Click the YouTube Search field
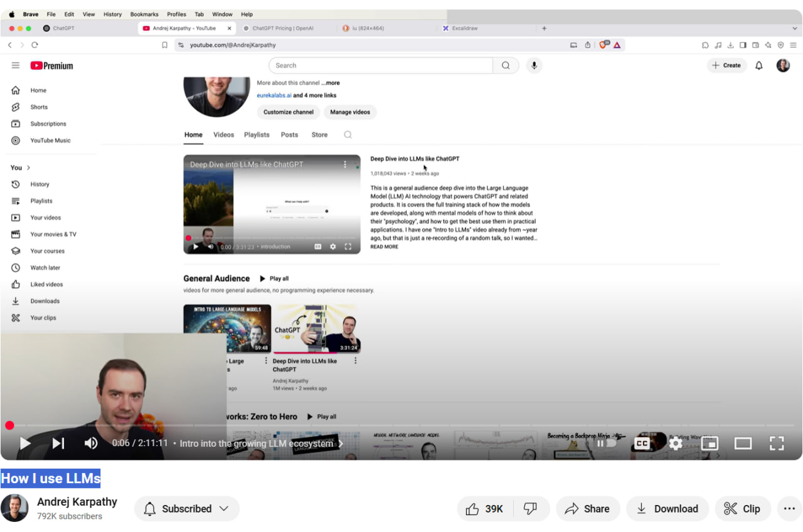 coord(381,65)
